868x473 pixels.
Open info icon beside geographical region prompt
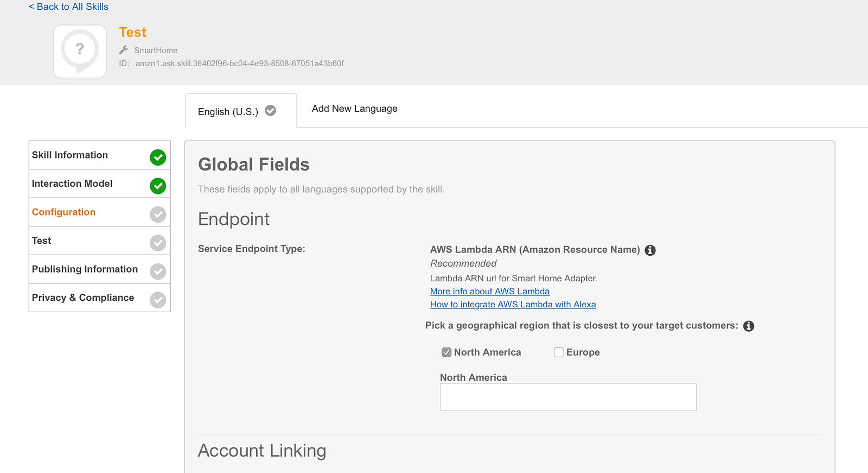click(749, 326)
